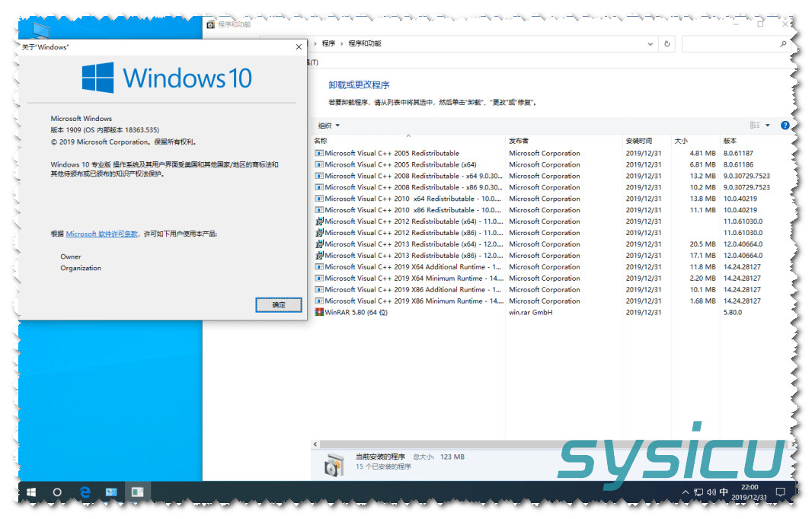The image size is (812, 519).
Task: Switch the Chinese input method indicator
Action: (724, 492)
